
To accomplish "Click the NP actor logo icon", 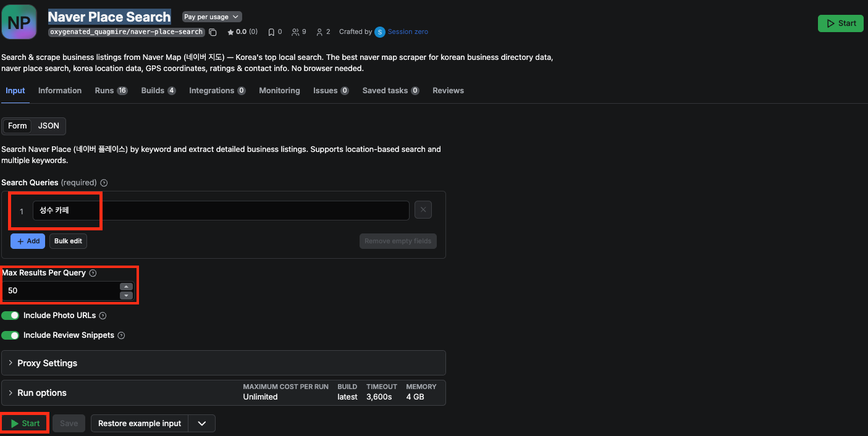I will [19, 22].
